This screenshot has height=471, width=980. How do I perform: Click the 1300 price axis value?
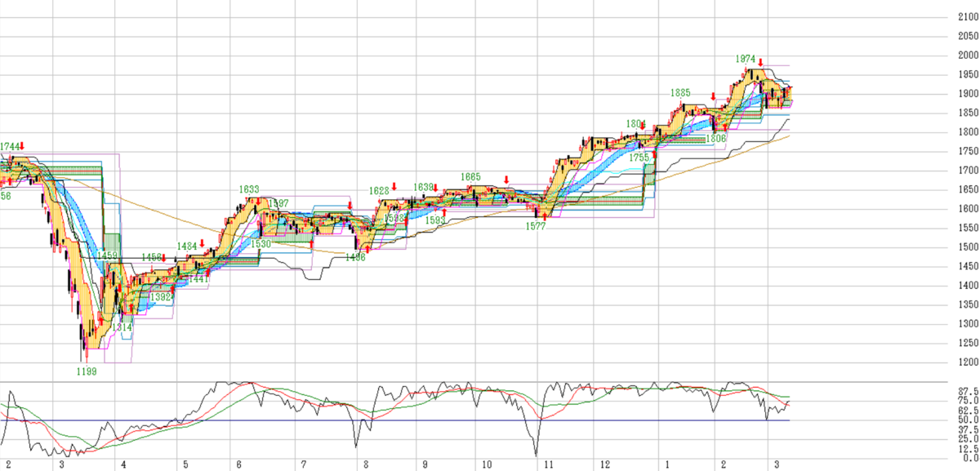coord(969,324)
